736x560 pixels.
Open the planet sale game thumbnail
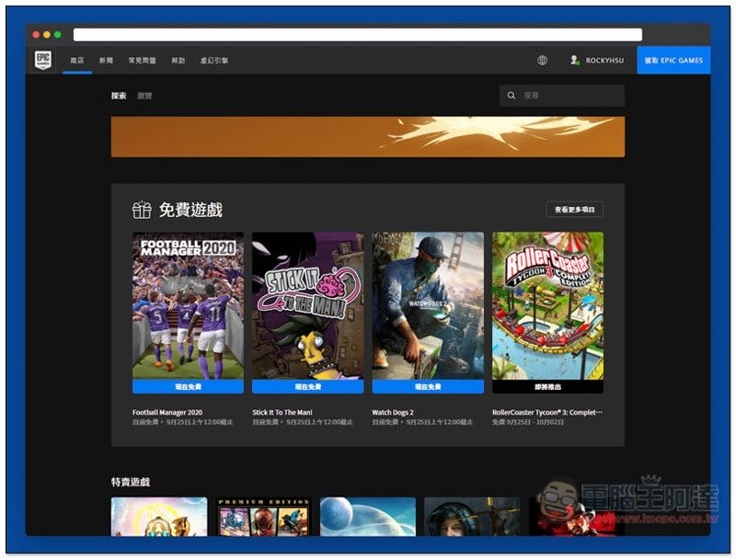tap(367, 517)
